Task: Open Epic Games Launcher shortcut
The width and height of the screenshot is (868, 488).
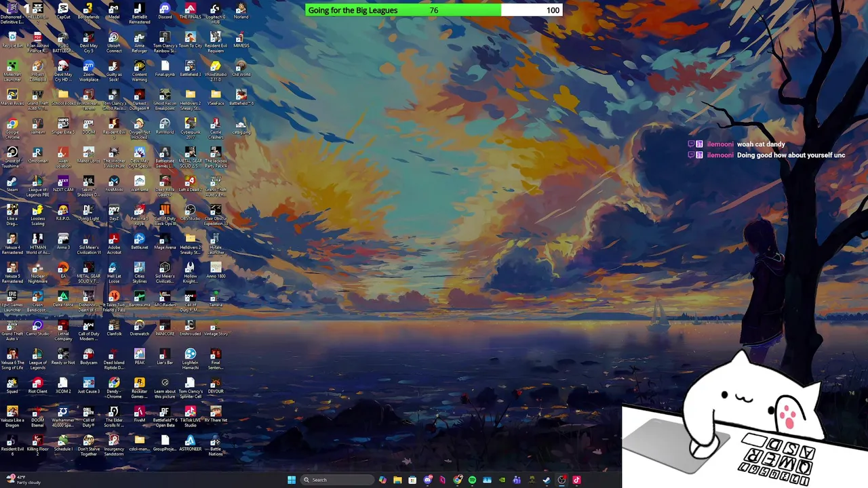Action: pos(12,300)
